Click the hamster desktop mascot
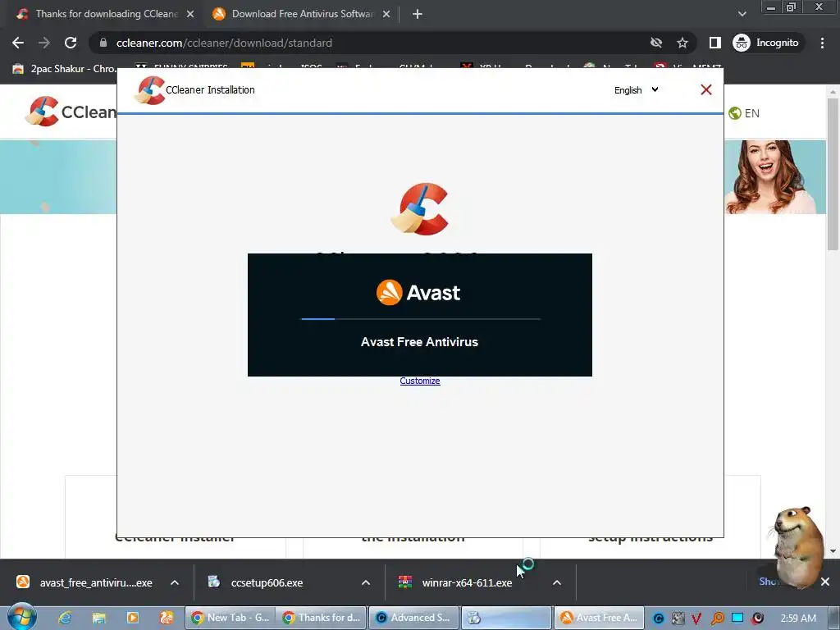Image resolution: width=840 pixels, height=630 pixels. (797, 546)
